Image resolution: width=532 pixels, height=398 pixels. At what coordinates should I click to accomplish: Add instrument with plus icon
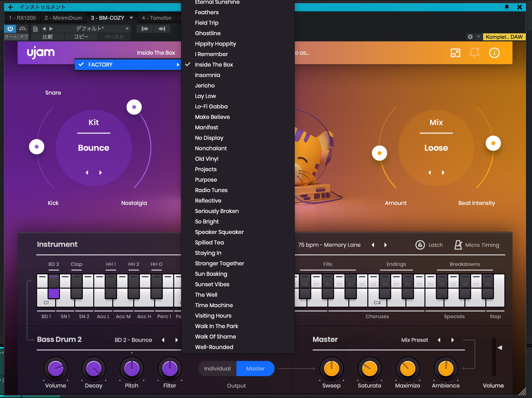click(x=10, y=7)
